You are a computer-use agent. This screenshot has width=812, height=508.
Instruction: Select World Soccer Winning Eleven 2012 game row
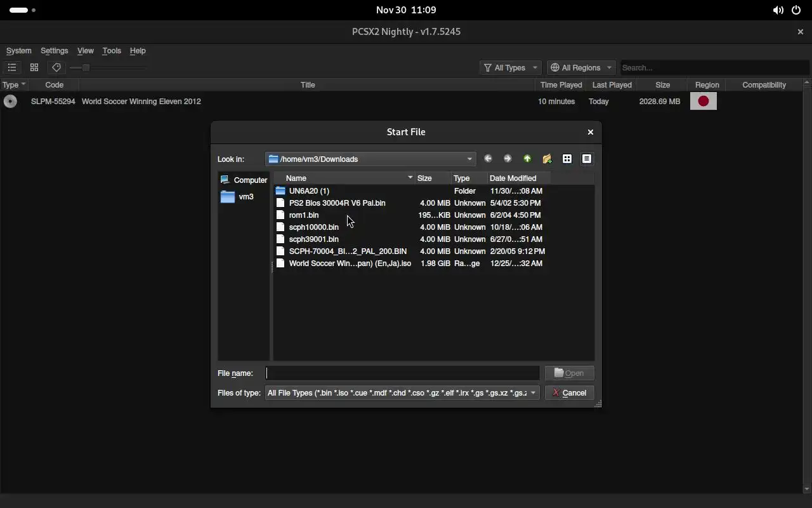pyautogui.click(x=401, y=102)
